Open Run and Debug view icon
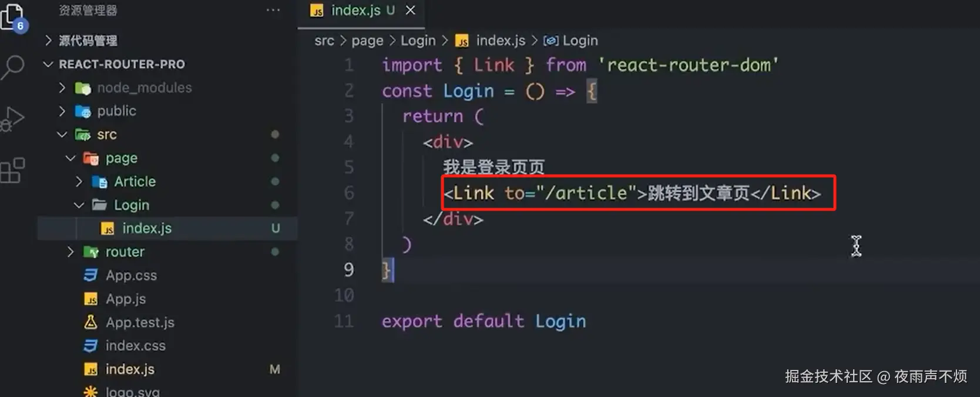 [13, 119]
